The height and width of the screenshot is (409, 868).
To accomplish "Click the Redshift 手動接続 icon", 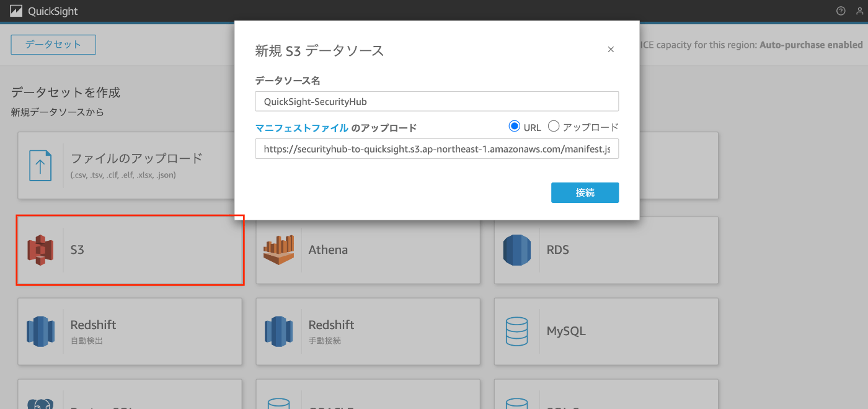I will [x=278, y=331].
